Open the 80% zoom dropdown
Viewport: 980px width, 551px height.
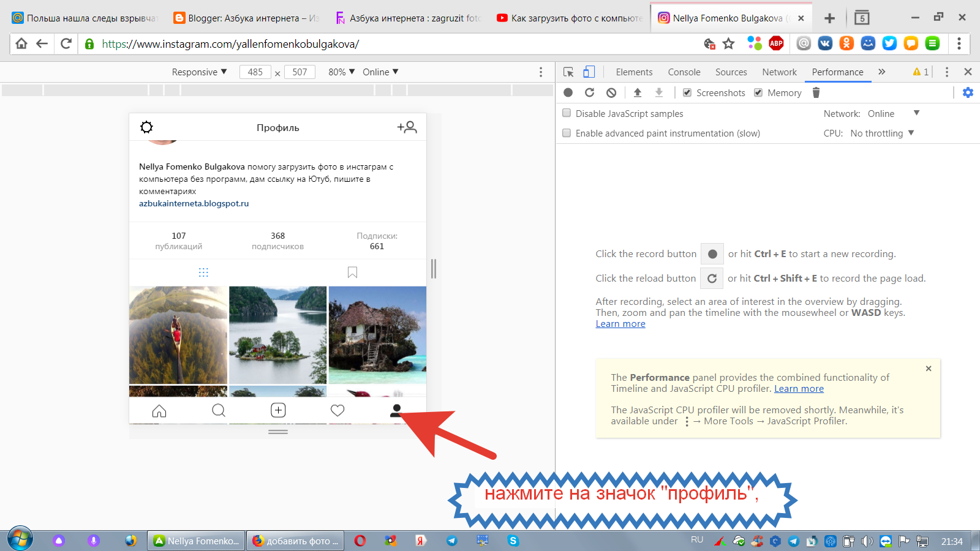pos(341,72)
